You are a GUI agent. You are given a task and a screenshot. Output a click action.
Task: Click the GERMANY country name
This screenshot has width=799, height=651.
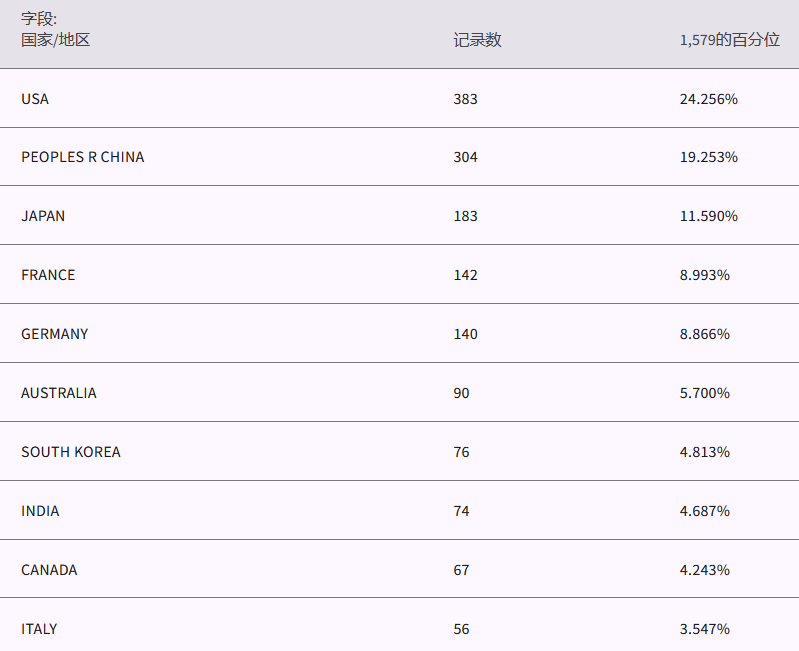(54, 334)
